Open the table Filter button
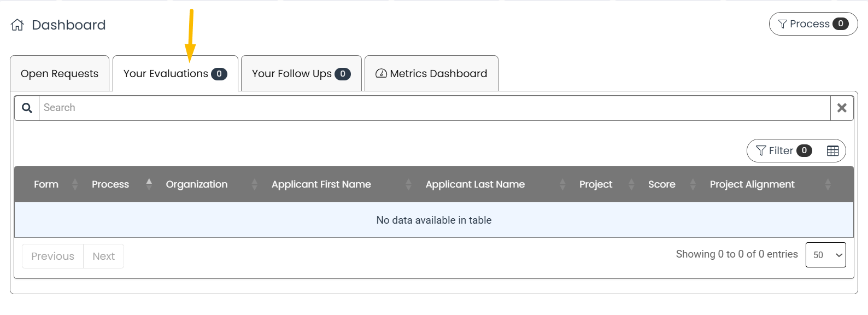 [783, 151]
